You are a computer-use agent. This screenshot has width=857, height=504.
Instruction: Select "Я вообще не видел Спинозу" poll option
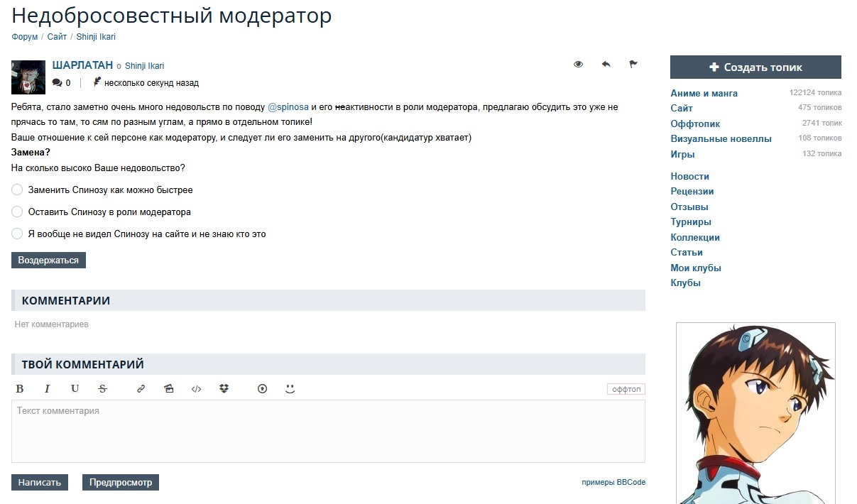click(18, 234)
